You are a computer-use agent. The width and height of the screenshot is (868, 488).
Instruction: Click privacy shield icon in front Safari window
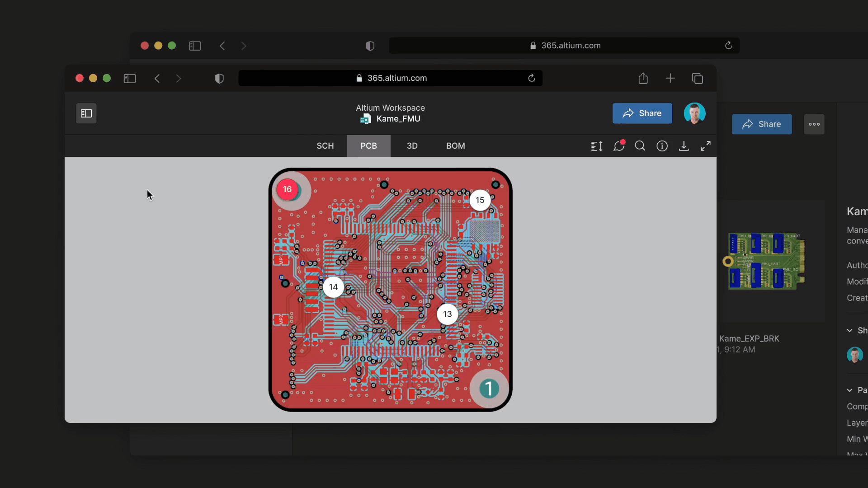pyautogui.click(x=219, y=79)
